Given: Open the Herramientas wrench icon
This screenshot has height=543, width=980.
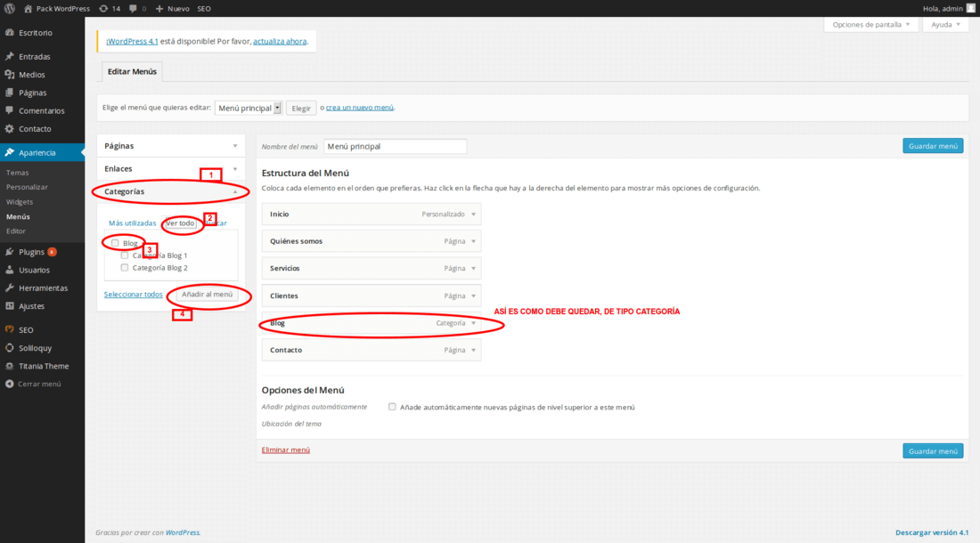Looking at the screenshot, I should pyautogui.click(x=10, y=288).
